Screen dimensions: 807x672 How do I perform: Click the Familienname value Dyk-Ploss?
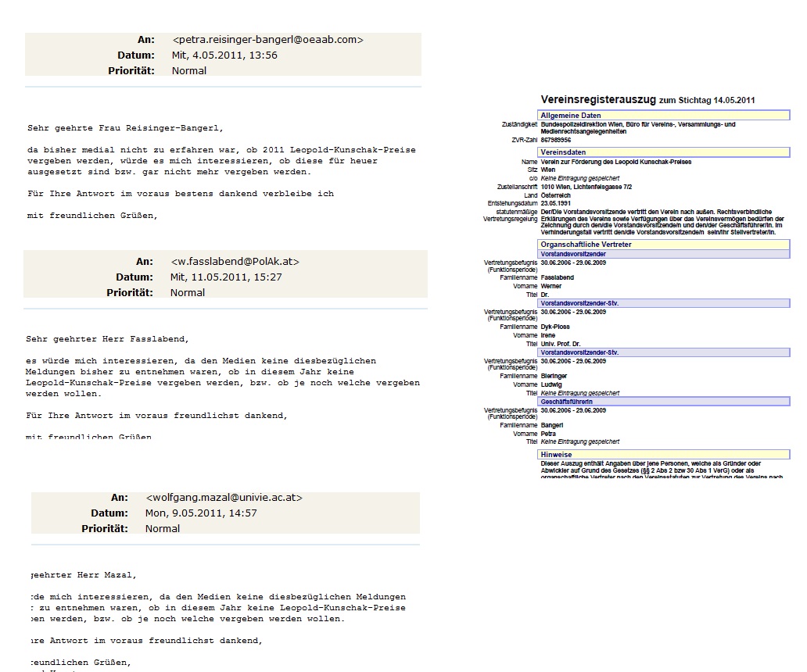click(x=555, y=327)
